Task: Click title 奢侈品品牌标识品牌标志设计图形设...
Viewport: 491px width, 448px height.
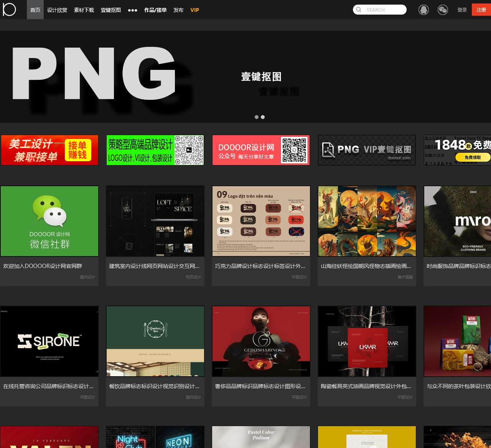Action: 260,386
